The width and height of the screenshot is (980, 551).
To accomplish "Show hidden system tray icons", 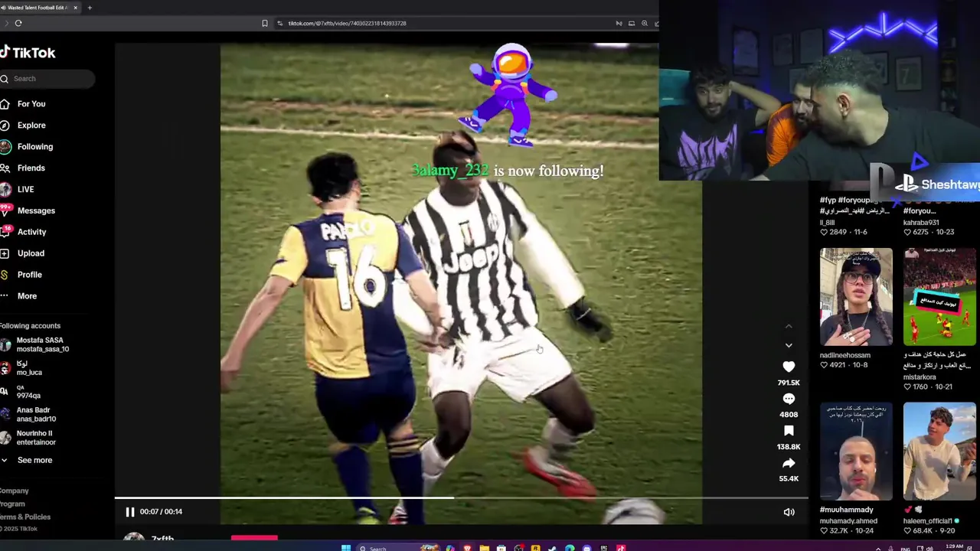I will click(x=878, y=548).
